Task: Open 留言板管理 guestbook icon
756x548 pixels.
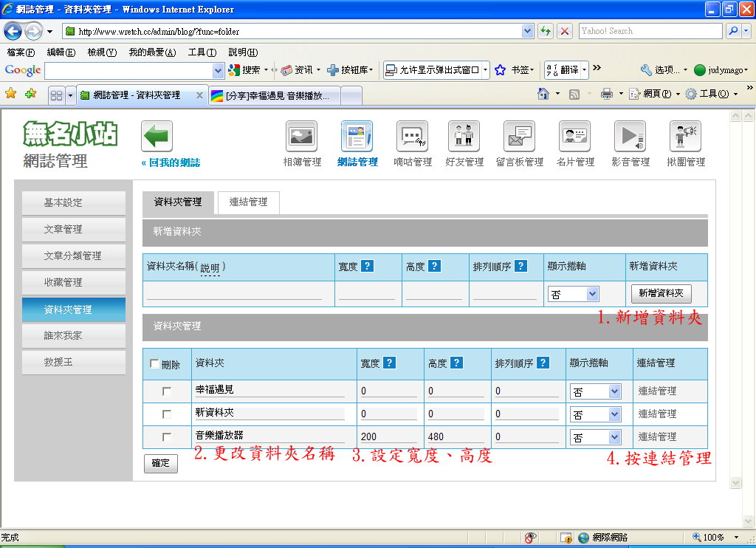Action: coord(519,137)
